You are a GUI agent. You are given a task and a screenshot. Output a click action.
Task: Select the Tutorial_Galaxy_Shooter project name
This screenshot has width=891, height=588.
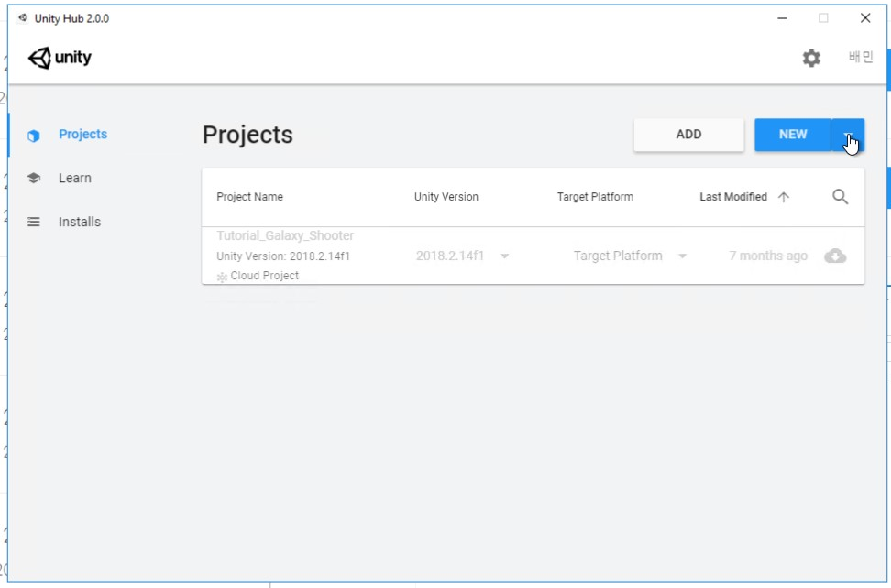[x=285, y=235]
